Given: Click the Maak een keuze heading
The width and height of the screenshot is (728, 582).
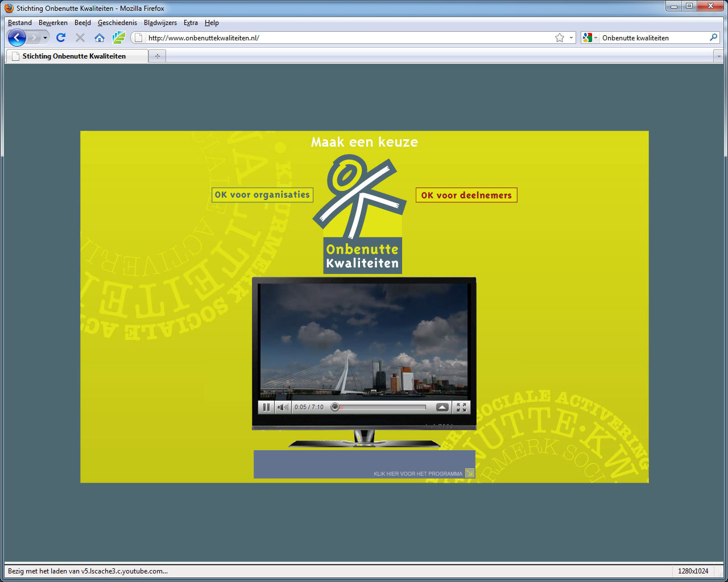Looking at the screenshot, I should point(365,142).
